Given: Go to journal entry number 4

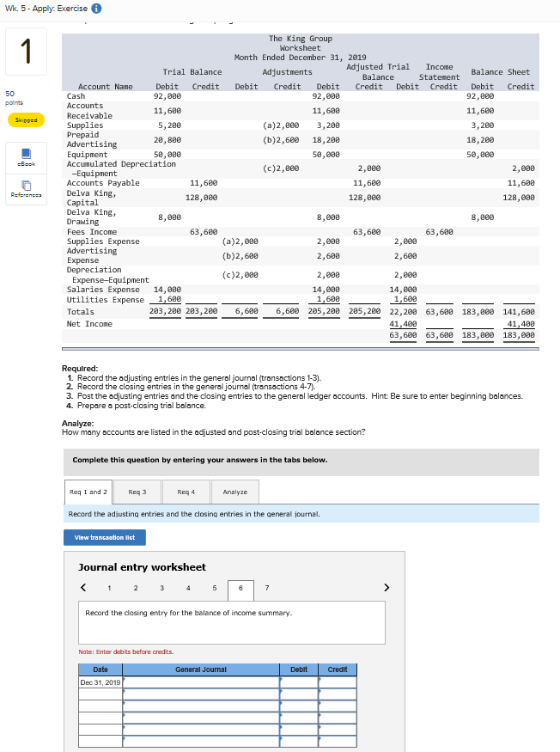Looking at the screenshot, I should 188,588.
